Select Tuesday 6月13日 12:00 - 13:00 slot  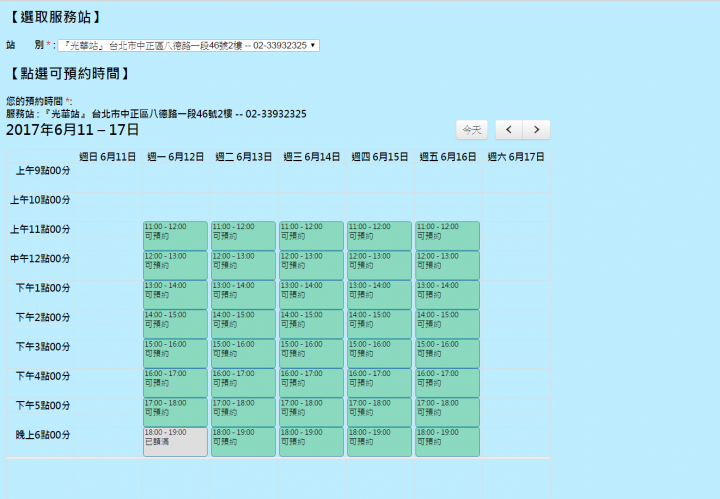(243, 265)
